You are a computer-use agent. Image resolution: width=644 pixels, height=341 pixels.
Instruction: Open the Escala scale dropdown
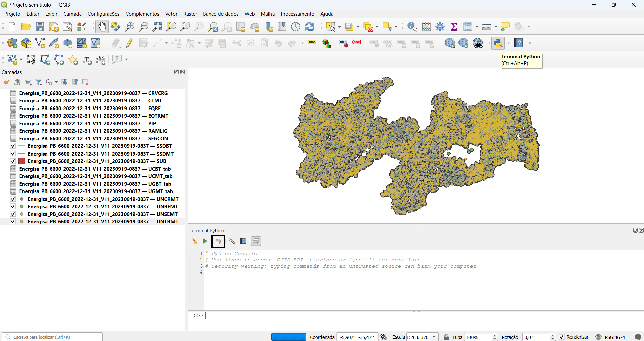click(x=434, y=337)
